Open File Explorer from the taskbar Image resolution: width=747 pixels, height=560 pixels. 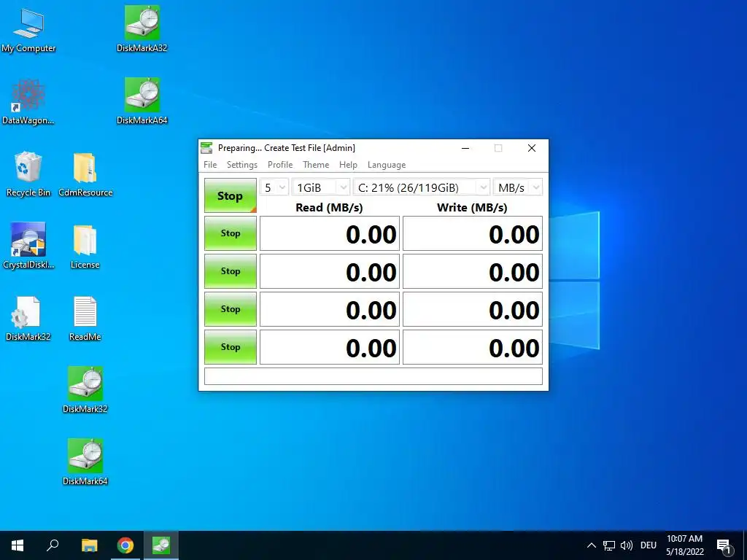pos(89,545)
